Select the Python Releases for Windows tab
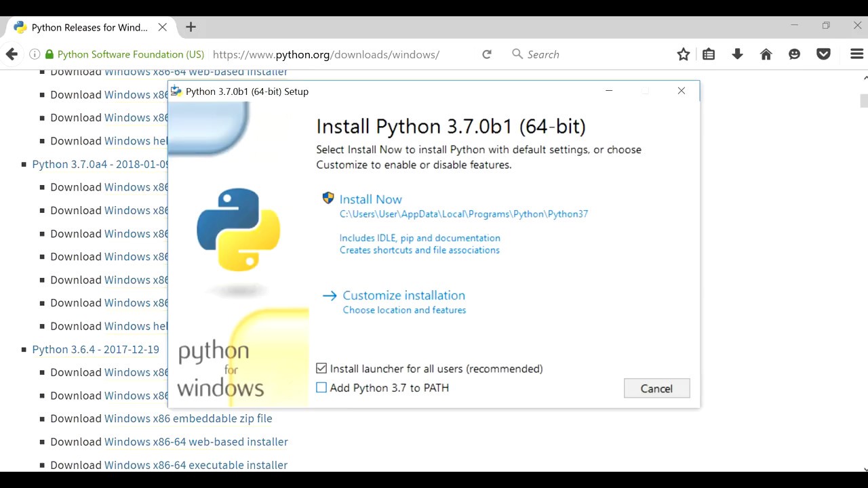This screenshot has width=868, height=488. pyautogui.click(x=90, y=28)
